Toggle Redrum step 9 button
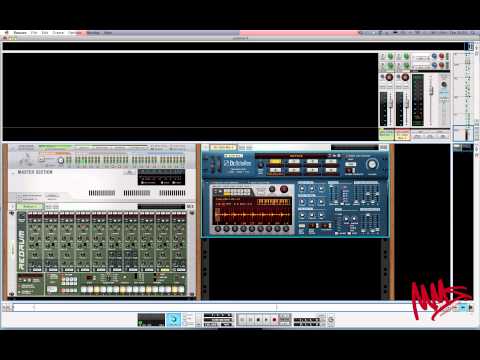The height and width of the screenshot is (360, 480). tap(136, 290)
